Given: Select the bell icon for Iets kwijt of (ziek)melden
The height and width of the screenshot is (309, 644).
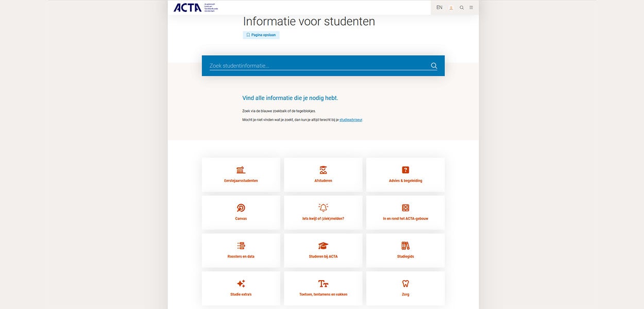Looking at the screenshot, I should pyautogui.click(x=323, y=208).
